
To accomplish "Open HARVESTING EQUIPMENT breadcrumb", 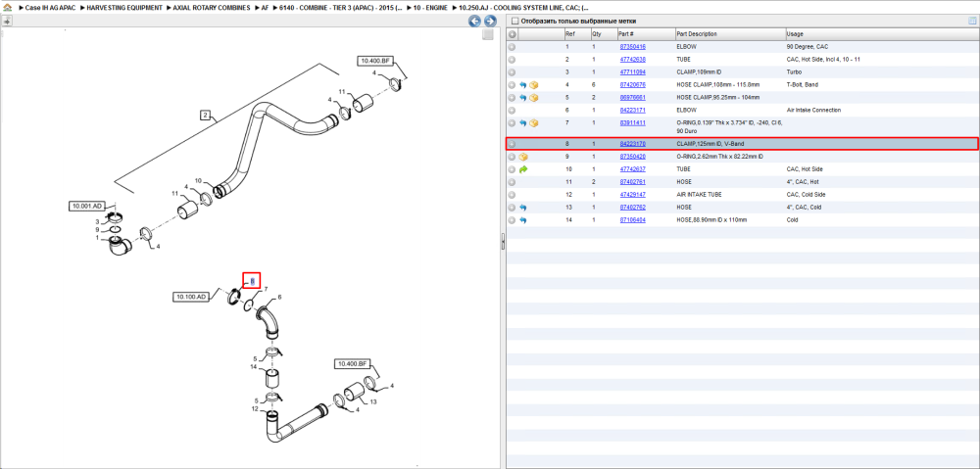I will click(124, 8).
